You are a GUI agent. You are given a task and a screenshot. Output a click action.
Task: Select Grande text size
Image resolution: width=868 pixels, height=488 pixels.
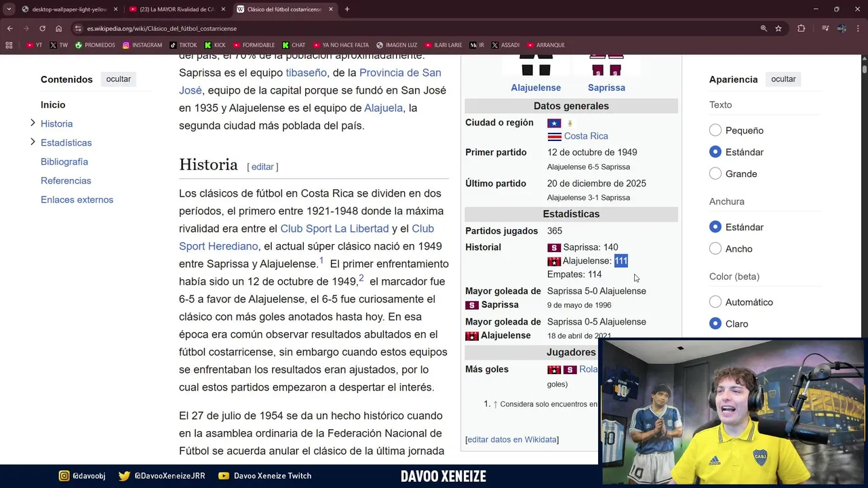point(715,174)
